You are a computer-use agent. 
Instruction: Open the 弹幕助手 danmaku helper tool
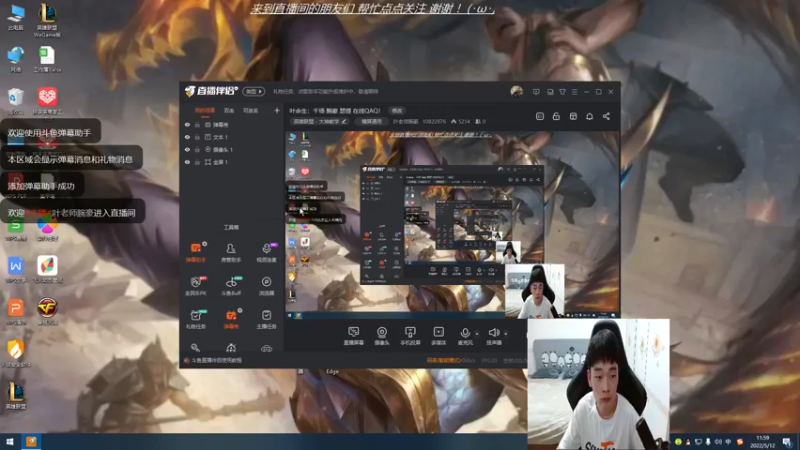click(196, 252)
